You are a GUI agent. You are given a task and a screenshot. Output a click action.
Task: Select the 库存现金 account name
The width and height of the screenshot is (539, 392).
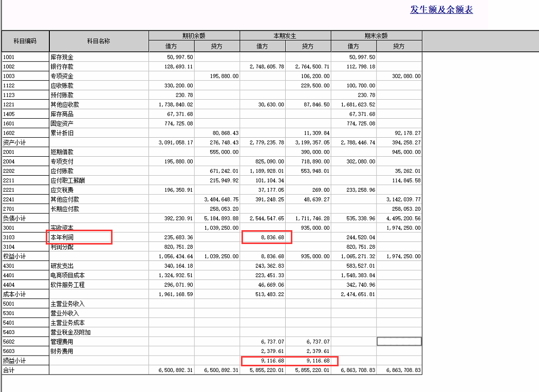(62, 57)
